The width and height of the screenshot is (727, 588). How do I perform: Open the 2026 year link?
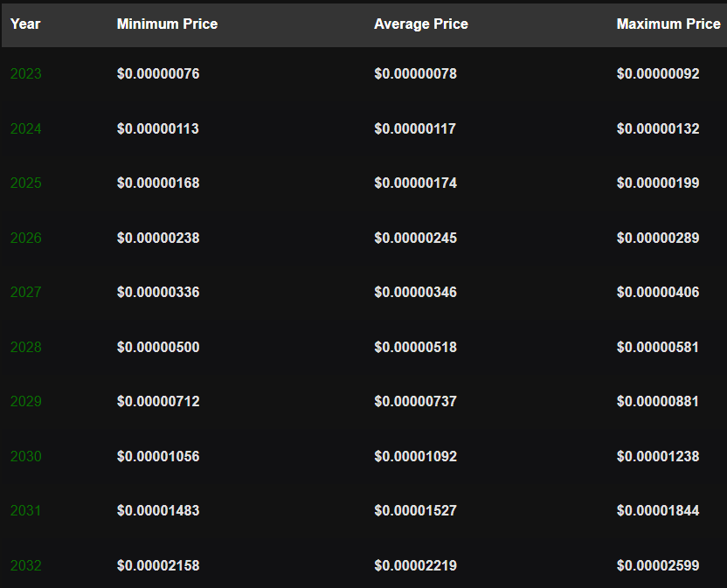(x=26, y=238)
